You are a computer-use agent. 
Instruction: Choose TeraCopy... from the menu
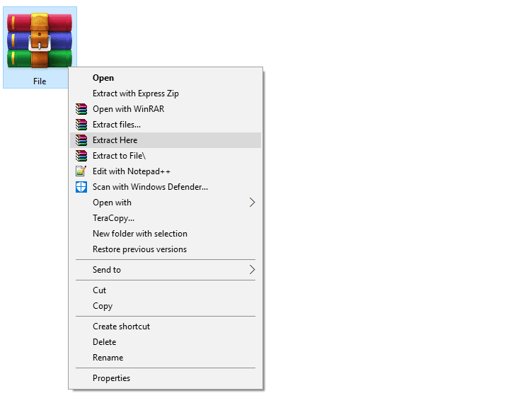166,218
